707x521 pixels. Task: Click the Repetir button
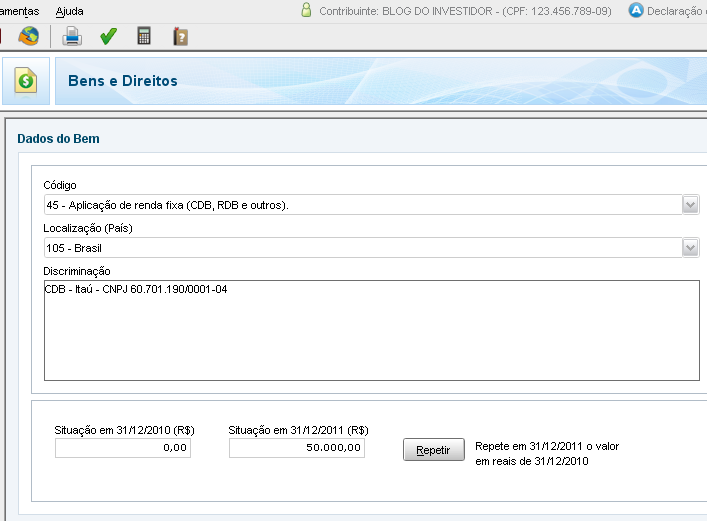[433, 450]
